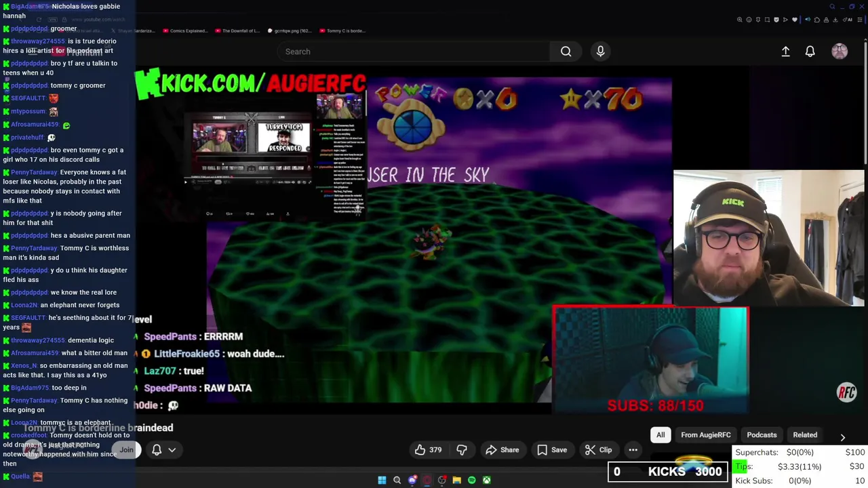Click the Tips progress bar row
The height and width of the screenshot is (488, 868).
pyautogui.click(x=800, y=466)
